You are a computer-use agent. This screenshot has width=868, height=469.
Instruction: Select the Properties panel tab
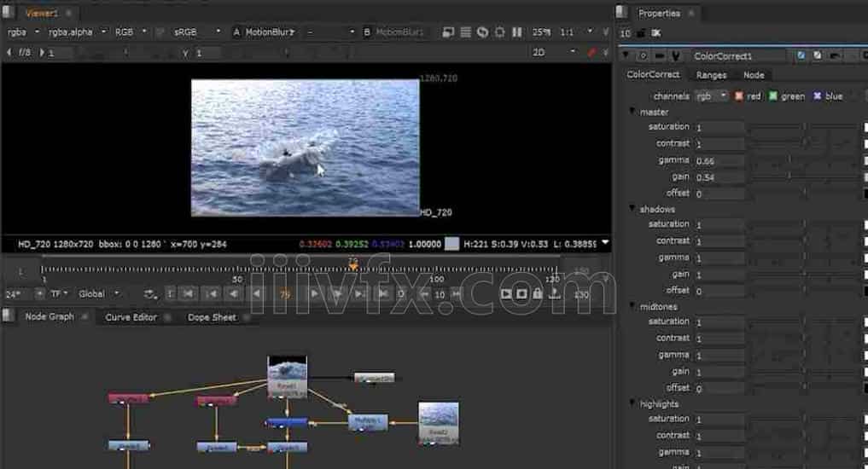pos(659,13)
